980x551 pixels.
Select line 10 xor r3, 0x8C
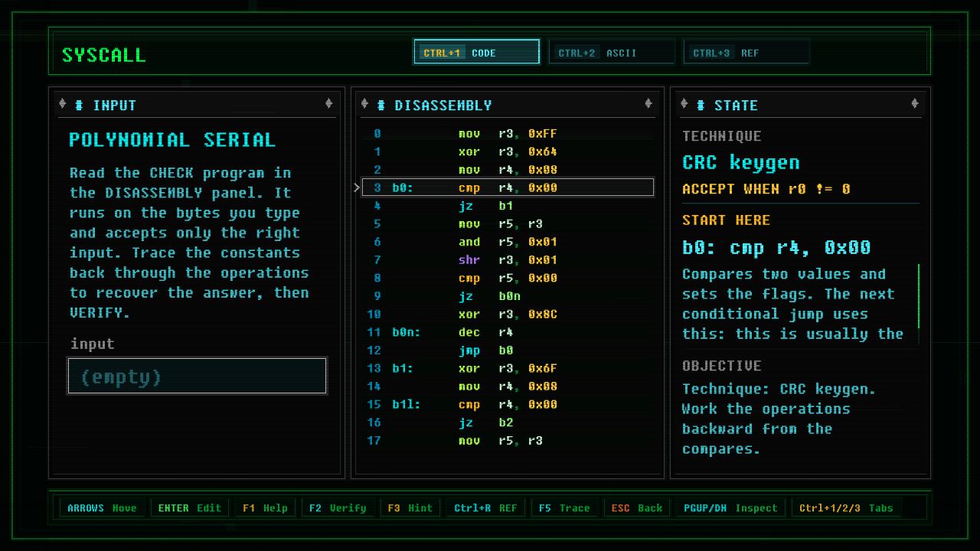508,314
